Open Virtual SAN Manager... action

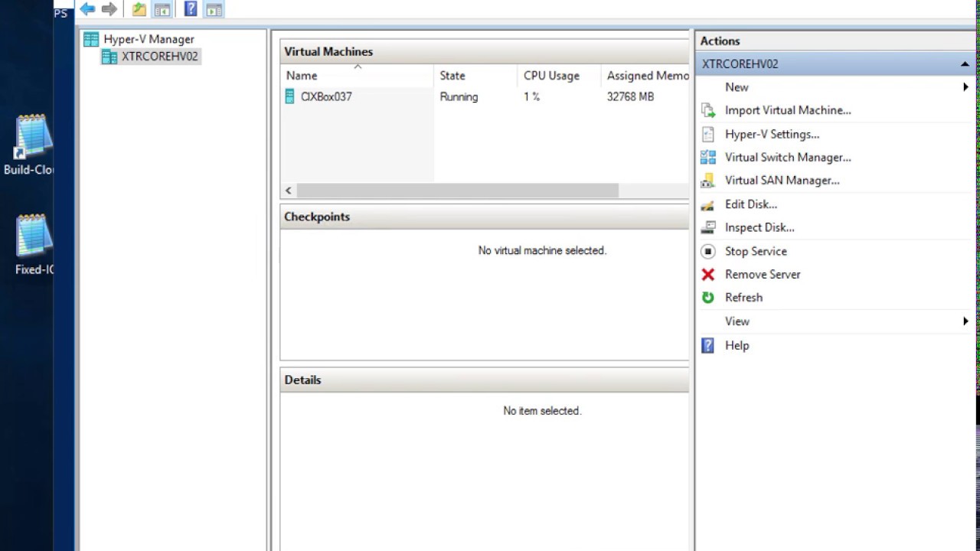point(782,181)
